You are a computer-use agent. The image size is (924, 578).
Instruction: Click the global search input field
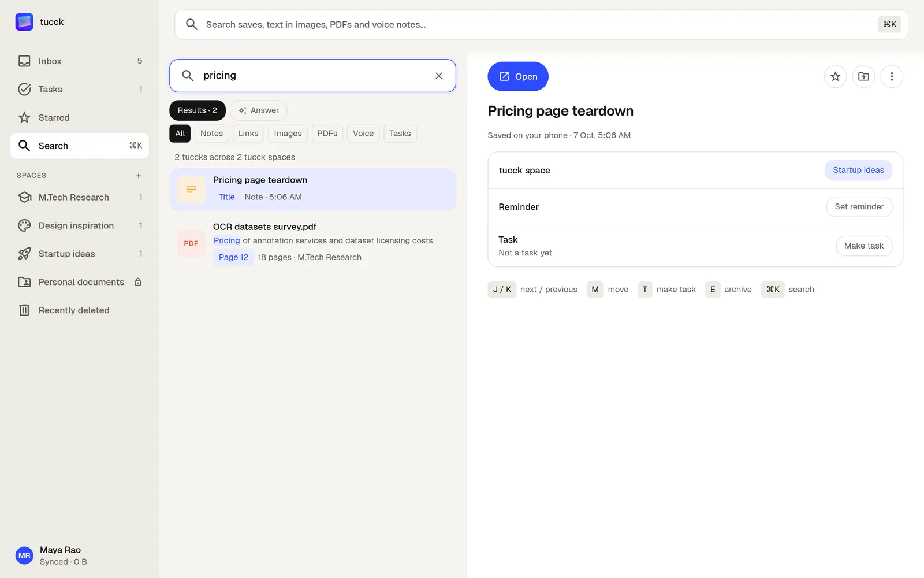click(541, 24)
